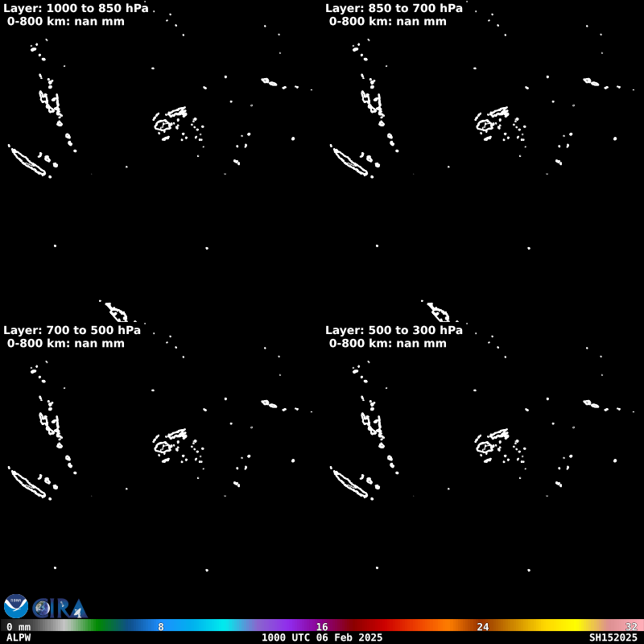Image resolution: width=644 pixels, height=644 pixels.
Task: Select the '850 to 700 hPa' layer title
Action: coord(394,8)
